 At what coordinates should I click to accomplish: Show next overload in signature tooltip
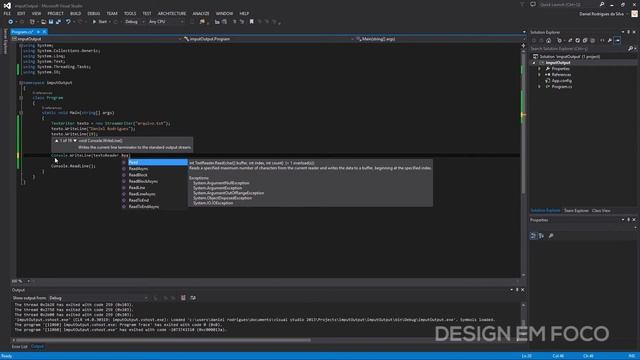tap(75, 140)
